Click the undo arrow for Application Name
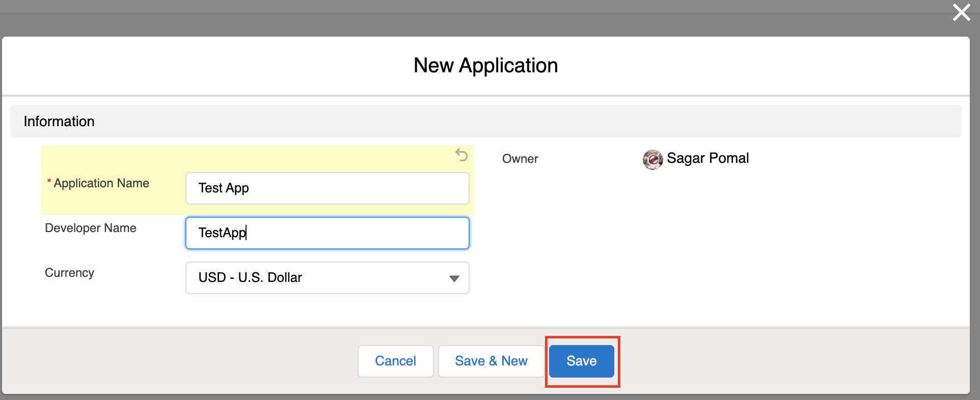The image size is (980, 400). click(461, 155)
